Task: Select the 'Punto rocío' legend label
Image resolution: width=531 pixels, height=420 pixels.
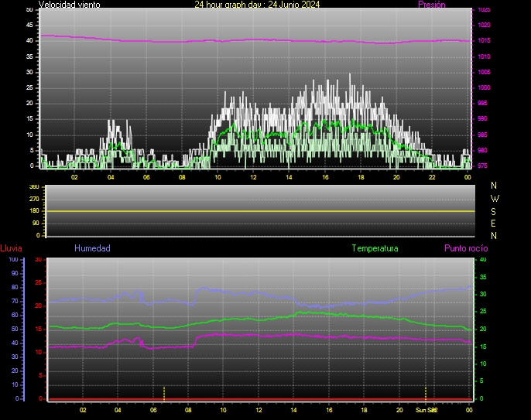Action: point(466,248)
